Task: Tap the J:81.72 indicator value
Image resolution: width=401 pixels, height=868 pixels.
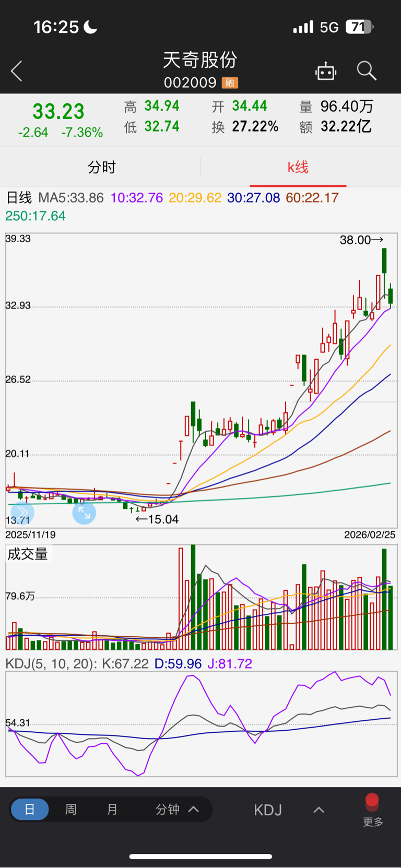Action: click(230, 664)
